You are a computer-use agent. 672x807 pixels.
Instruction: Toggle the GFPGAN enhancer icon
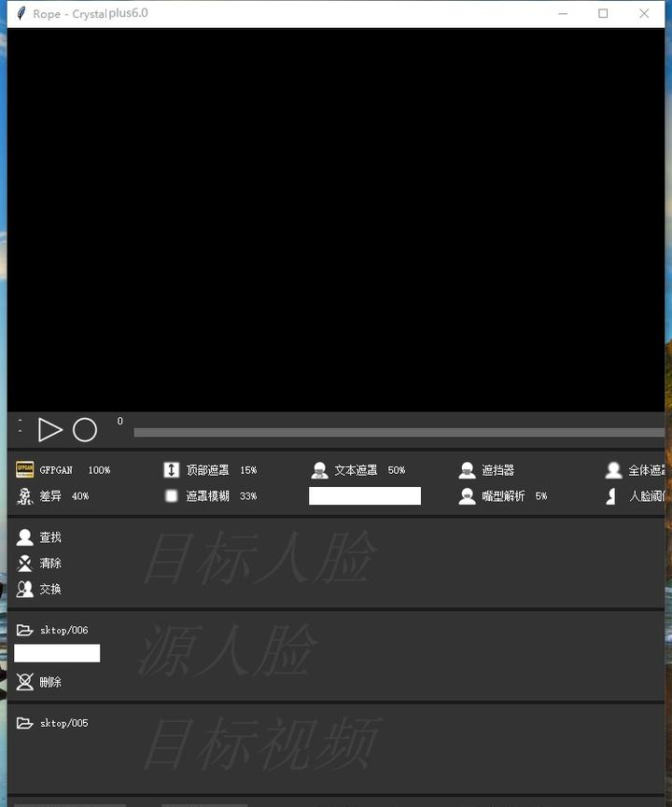pos(24,469)
